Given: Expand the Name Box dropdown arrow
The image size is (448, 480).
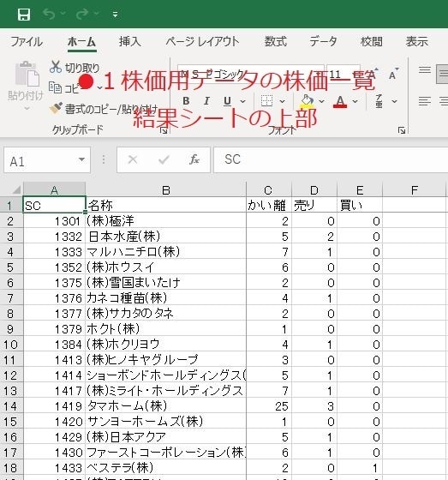Looking at the screenshot, I should click(81, 159).
